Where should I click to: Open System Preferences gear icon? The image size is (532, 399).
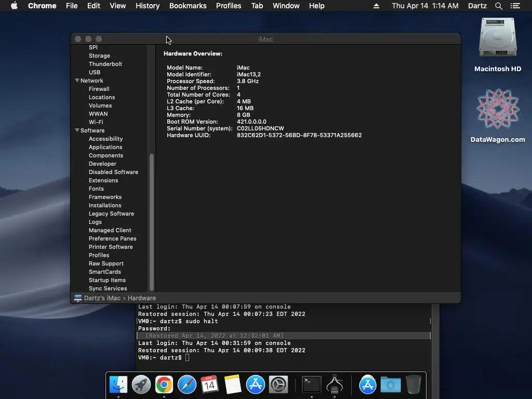[278, 384]
